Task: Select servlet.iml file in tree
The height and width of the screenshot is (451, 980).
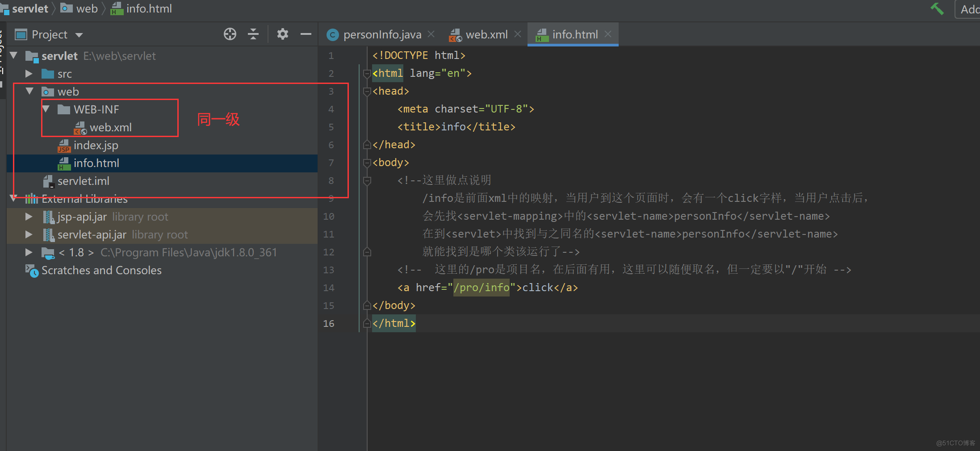Action: point(84,181)
